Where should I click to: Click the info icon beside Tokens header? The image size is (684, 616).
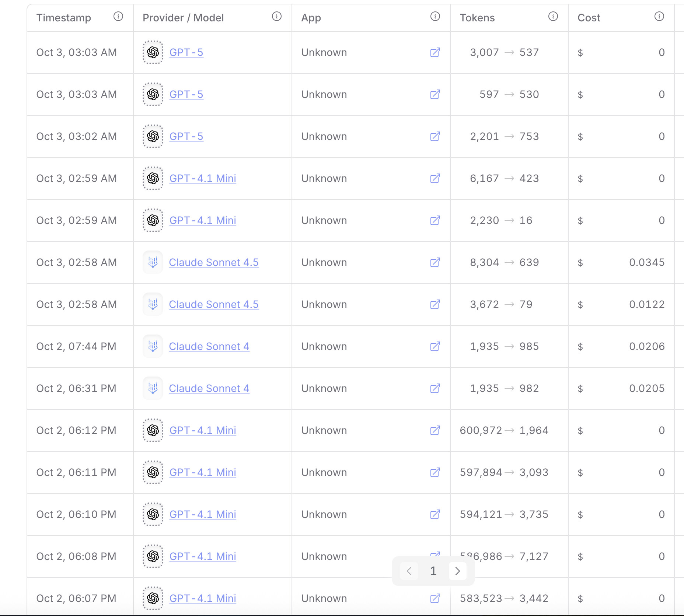[553, 17]
